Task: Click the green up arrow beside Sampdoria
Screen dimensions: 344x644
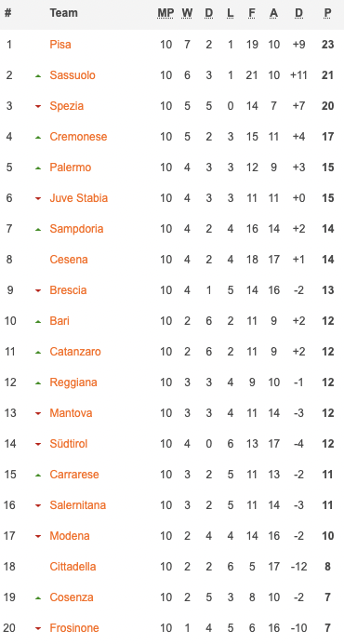Action: tap(38, 229)
